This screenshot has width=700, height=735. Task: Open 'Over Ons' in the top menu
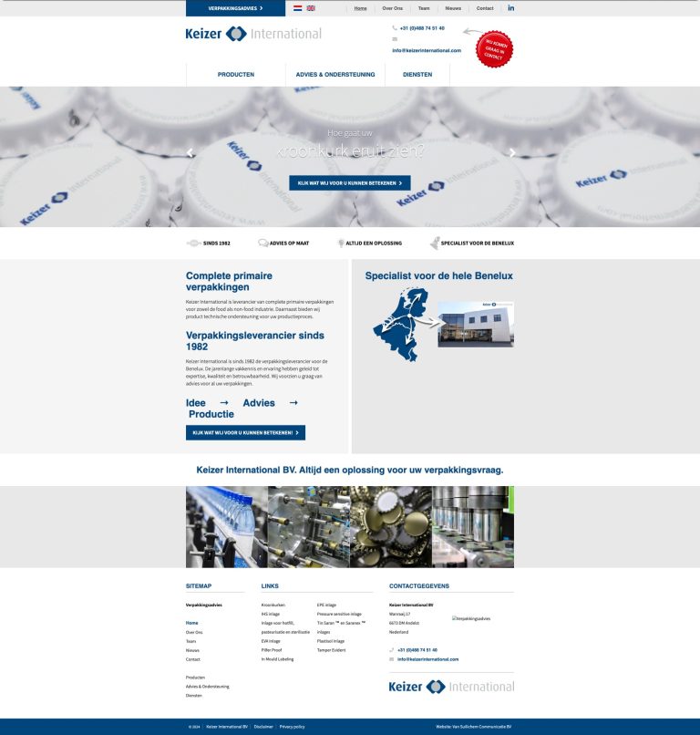click(x=392, y=8)
